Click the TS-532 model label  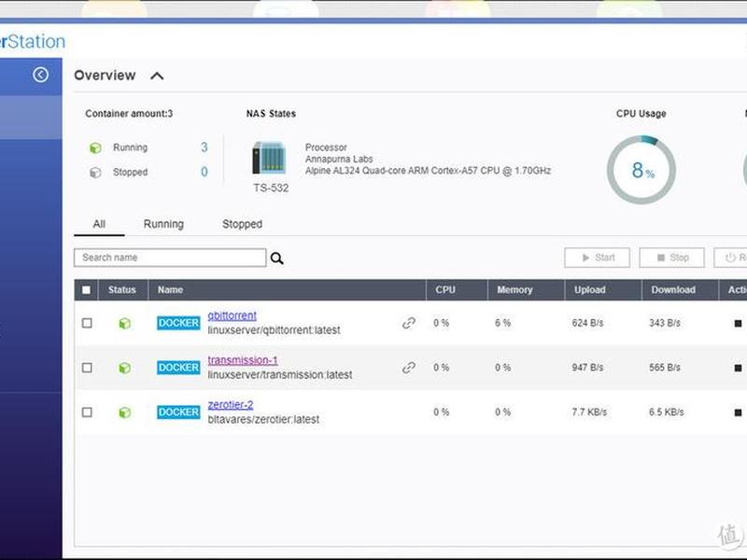point(271,189)
